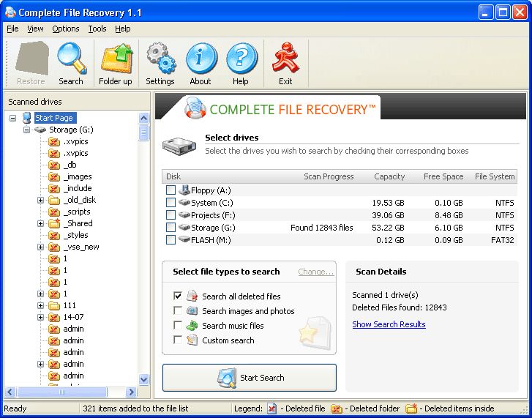Click the tree scroll down arrow
The image size is (532, 418).
tap(144, 379)
